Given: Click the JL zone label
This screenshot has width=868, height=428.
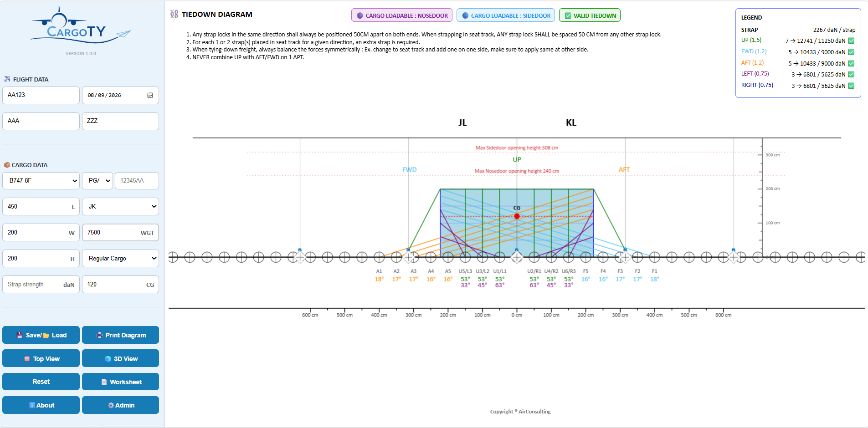Looking at the screenshot, I should (462, 122).
